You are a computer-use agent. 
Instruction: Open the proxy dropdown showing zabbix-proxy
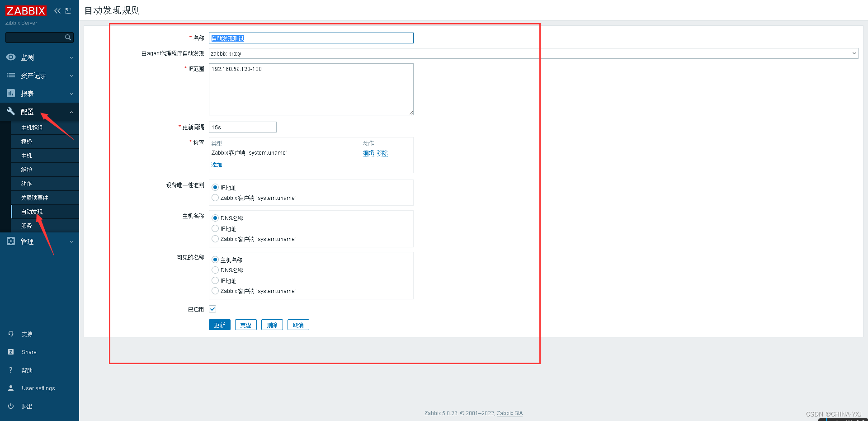(x=533, y=53)
